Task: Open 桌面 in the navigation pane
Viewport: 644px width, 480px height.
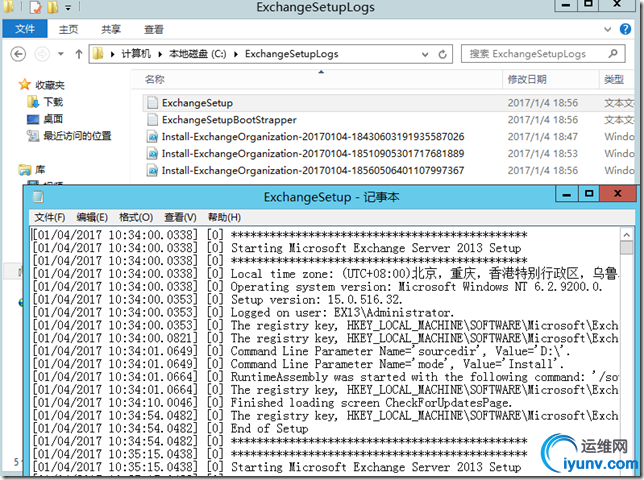Action: tap(53, 119)
